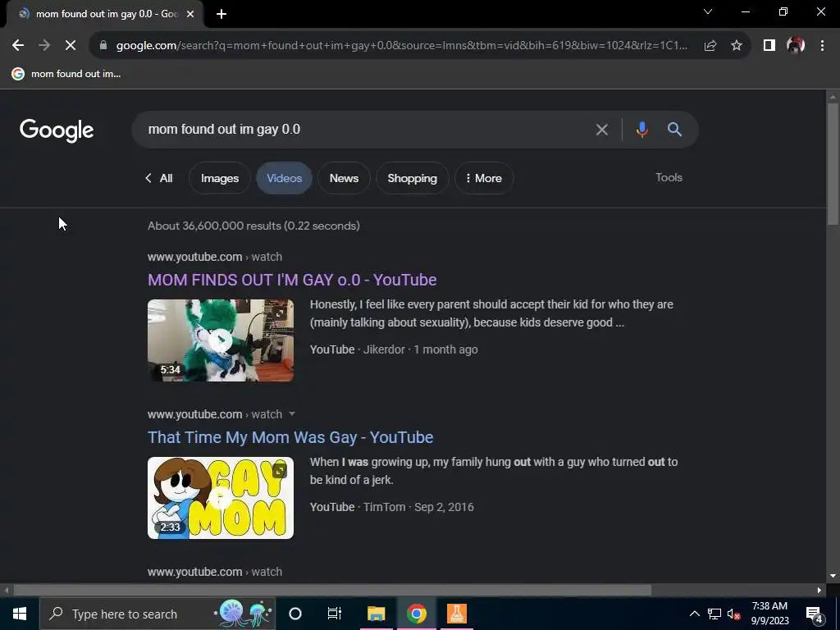The width and height of the screenshot is (840, 630).
Task: Switch to the Shopping tab
Action: (x=412, y=178)
